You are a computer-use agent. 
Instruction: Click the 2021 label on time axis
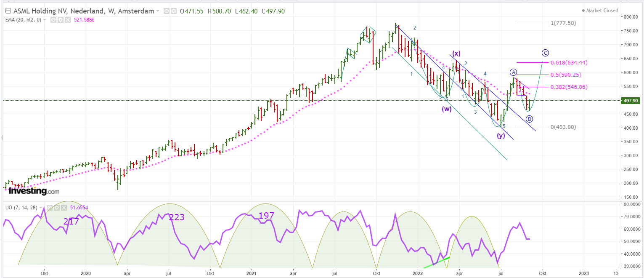click(x=252, y=273)
